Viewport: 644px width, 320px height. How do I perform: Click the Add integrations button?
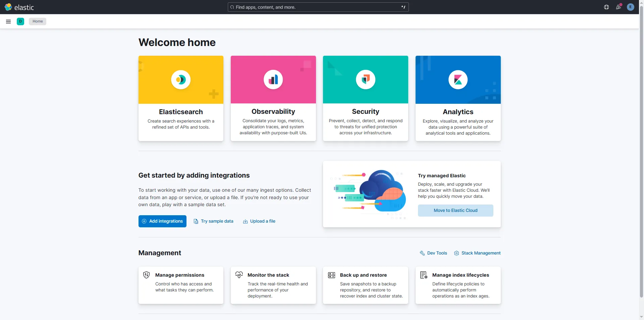[162, 221]
